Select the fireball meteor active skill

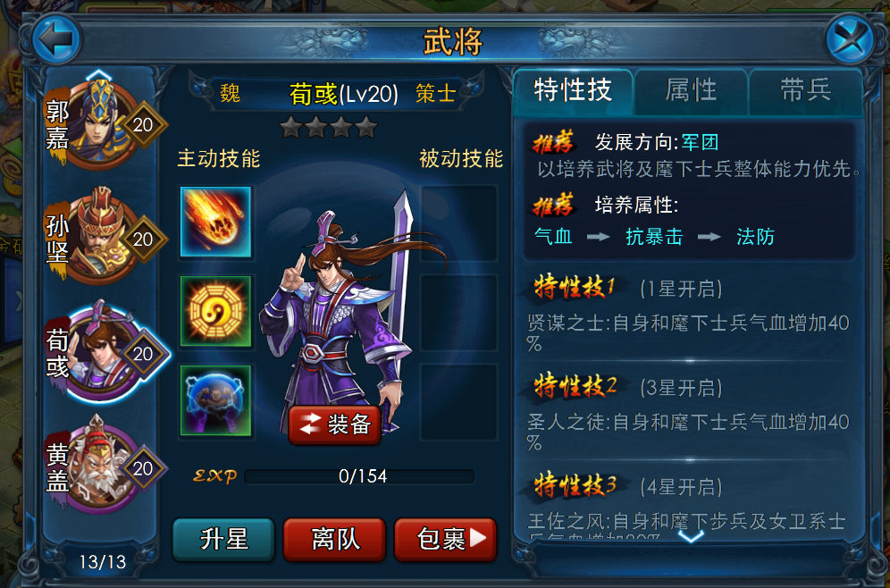(x=215, y=222)
